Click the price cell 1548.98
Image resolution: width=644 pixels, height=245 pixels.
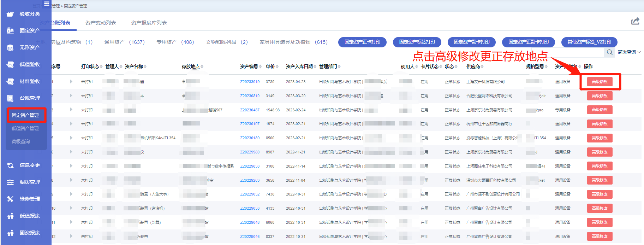[273, 110]
